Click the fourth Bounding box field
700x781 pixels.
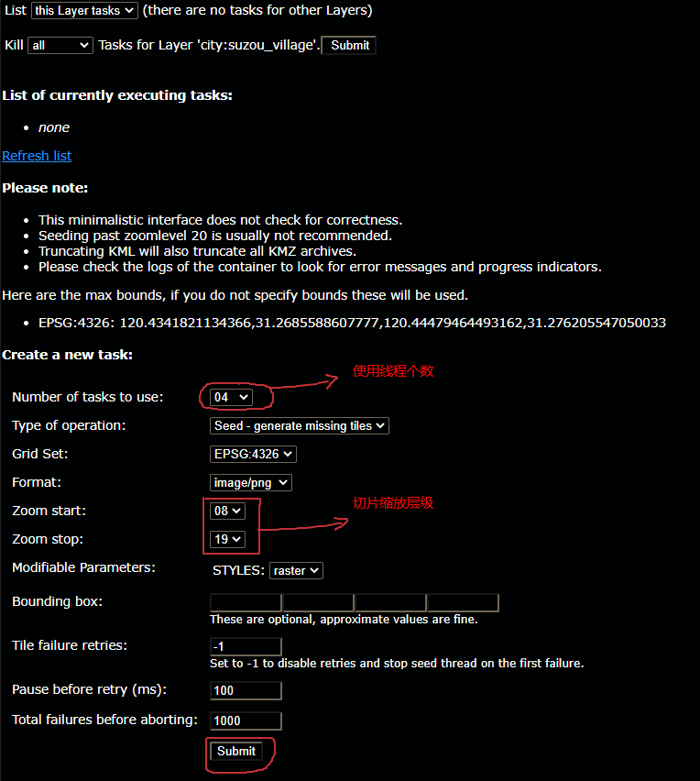point(463,602)
